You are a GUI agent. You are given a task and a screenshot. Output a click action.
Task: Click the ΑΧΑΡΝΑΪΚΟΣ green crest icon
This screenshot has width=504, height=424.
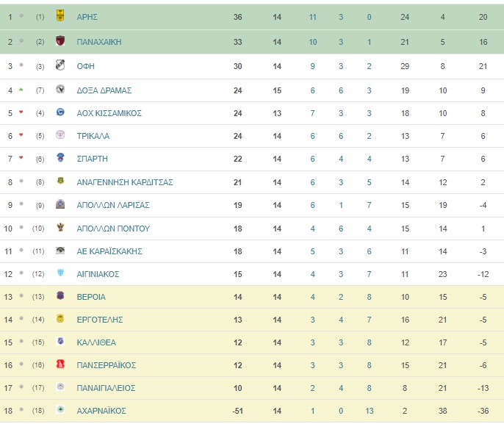(60, 409)
